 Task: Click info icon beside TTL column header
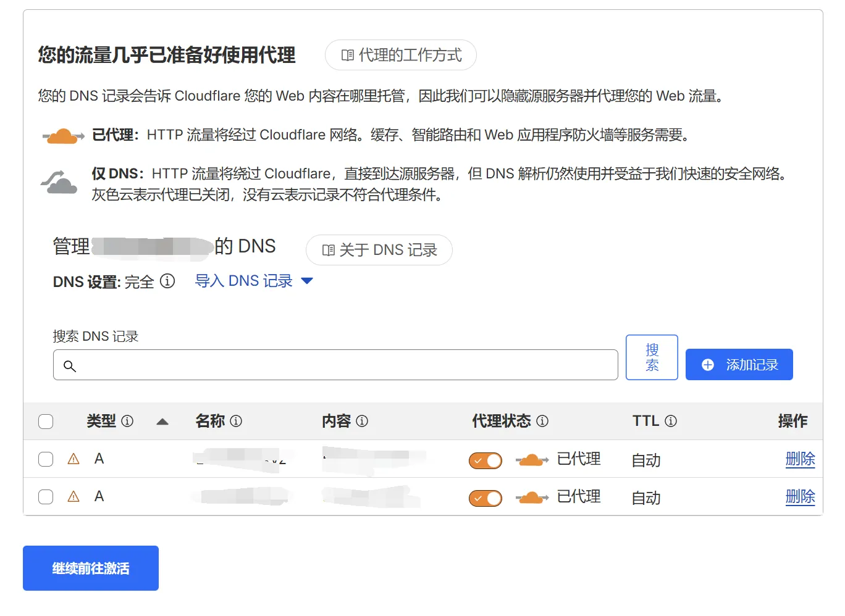[x=671, y=421]
